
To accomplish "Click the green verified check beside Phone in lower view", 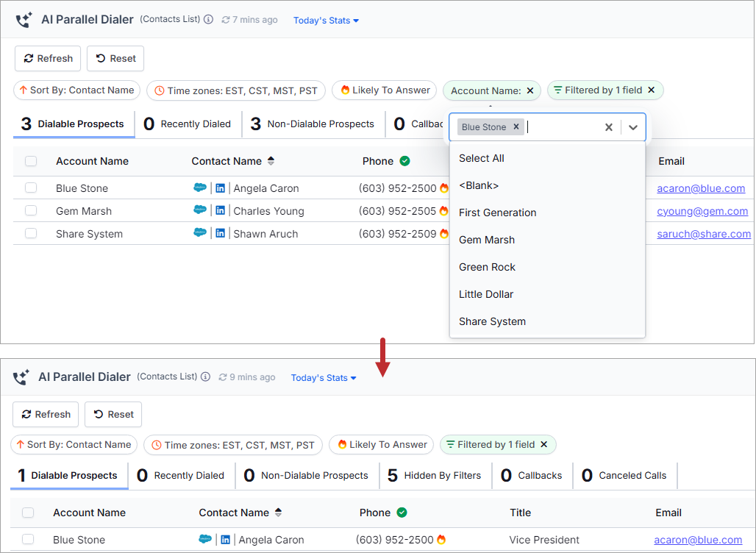I will click(x=402, y=513).
